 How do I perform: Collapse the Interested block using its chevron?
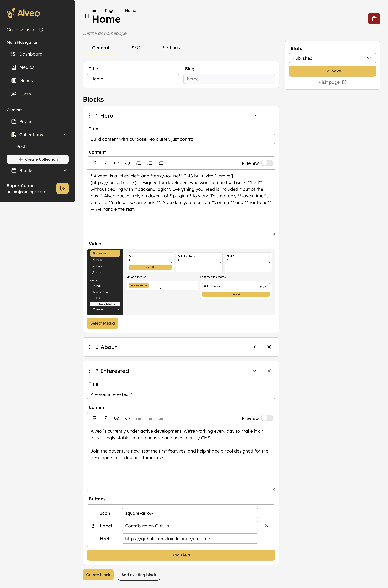coord(255,371)
